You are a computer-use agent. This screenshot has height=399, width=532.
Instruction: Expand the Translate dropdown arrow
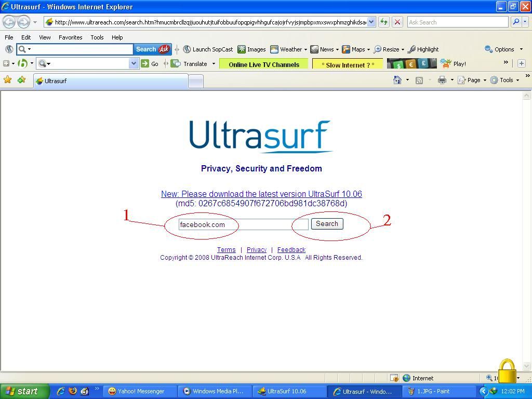point(214,64)
